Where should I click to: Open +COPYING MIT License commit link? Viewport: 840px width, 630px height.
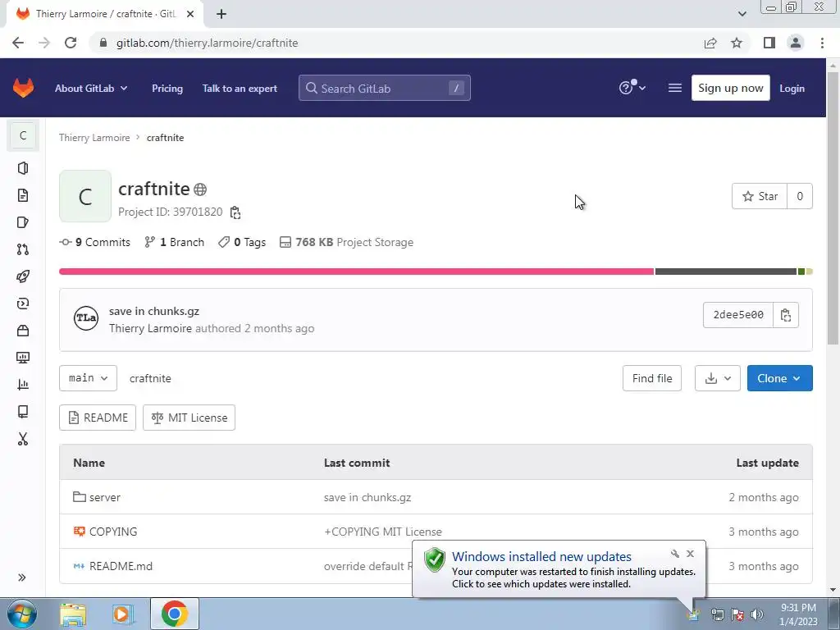coord(383,532)
